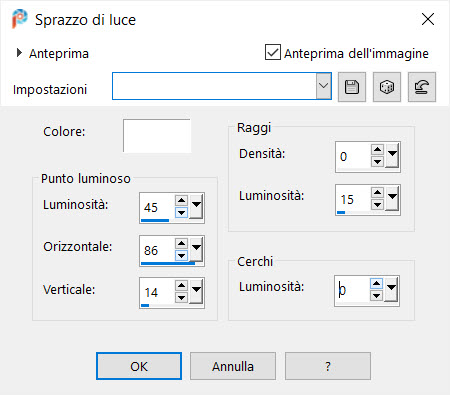Viewport: 450px width, 395px height.
Task: Click the Verticale value field 14
Action: [x=157, y=292]
